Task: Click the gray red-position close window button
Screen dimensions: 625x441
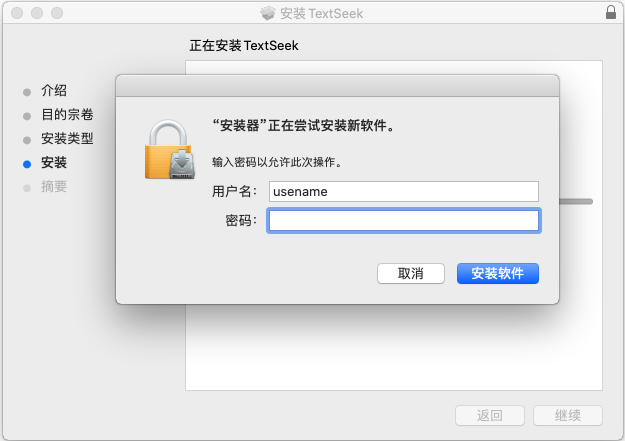Action: pyautogui.click(x=17, y=13)
